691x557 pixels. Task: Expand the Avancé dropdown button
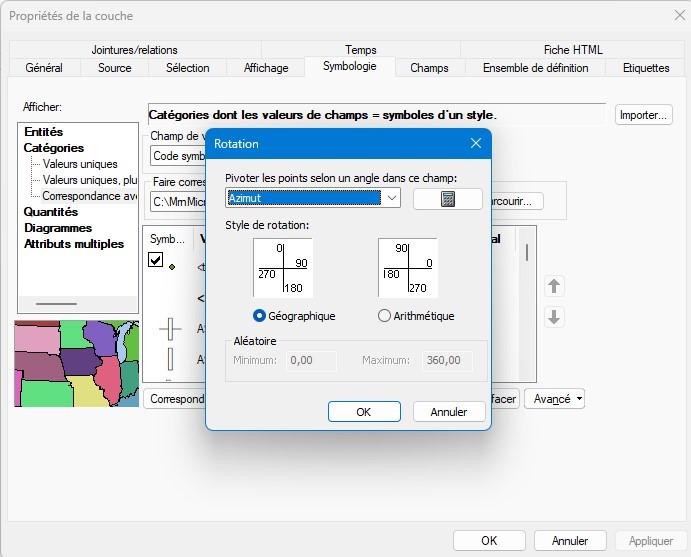[557, 399]
